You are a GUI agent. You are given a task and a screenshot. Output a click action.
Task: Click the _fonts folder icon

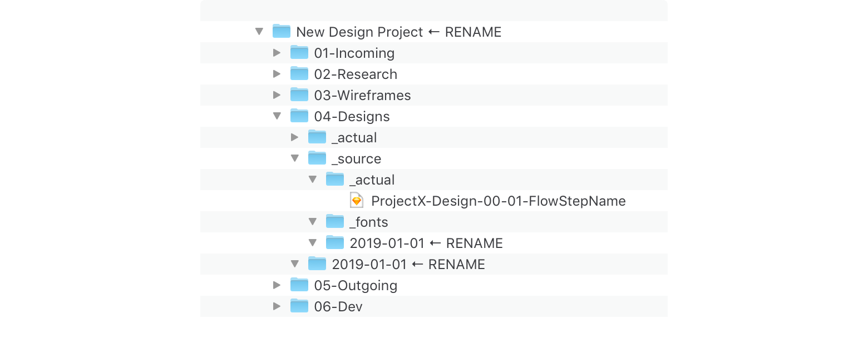pyautogui.click(x=335, y=222)
